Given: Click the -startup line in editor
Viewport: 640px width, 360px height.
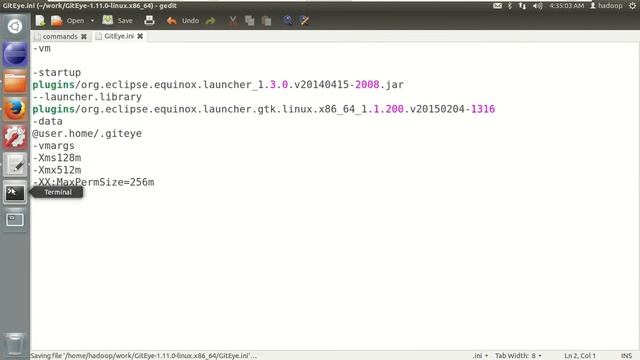Looking at the screenshot, I should (x=57, y=73).
